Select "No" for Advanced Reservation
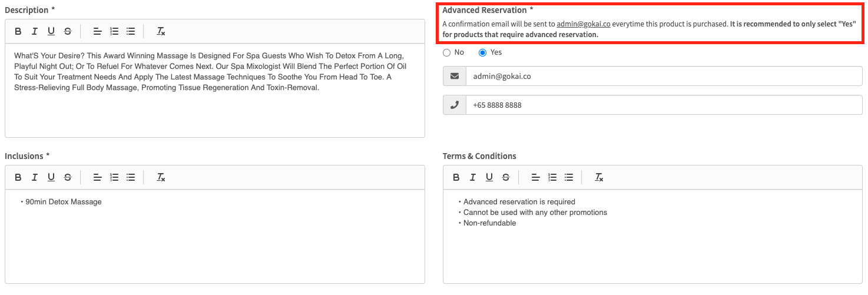 pos(447,52)
